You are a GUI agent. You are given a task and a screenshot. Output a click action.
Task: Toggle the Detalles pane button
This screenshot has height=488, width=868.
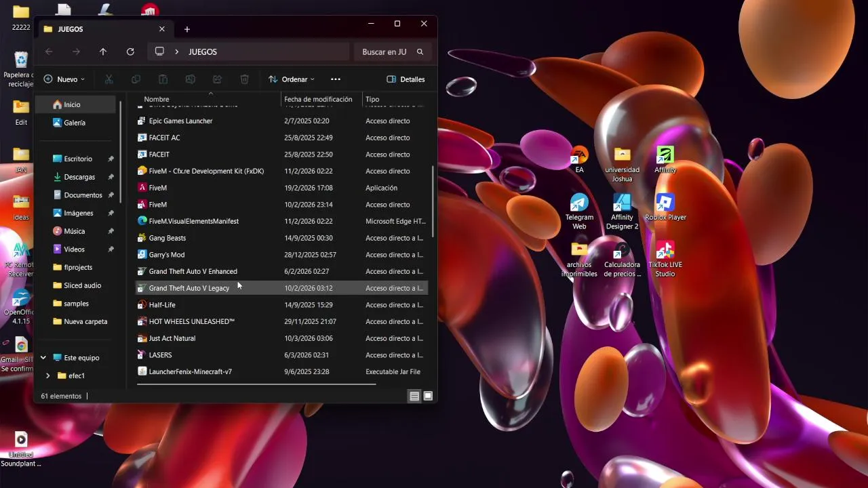coord(406,79)
